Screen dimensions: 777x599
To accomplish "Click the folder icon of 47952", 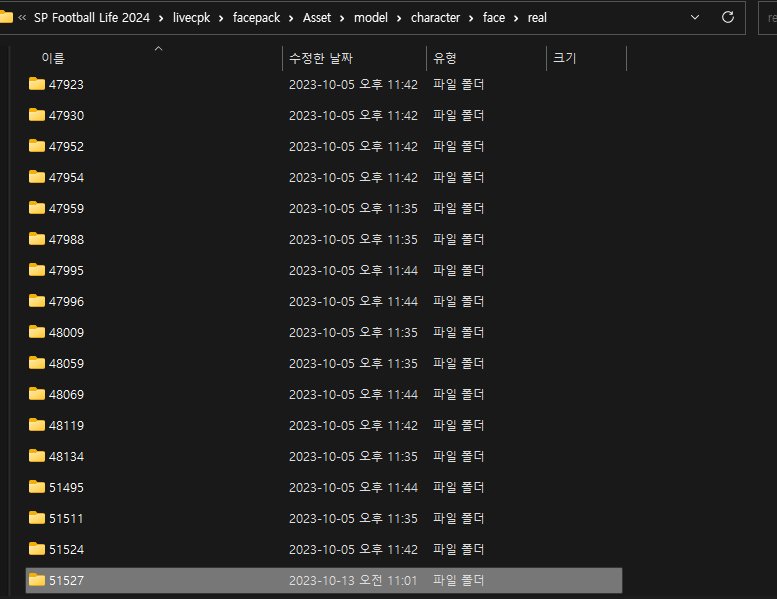I will pos(37,146).
